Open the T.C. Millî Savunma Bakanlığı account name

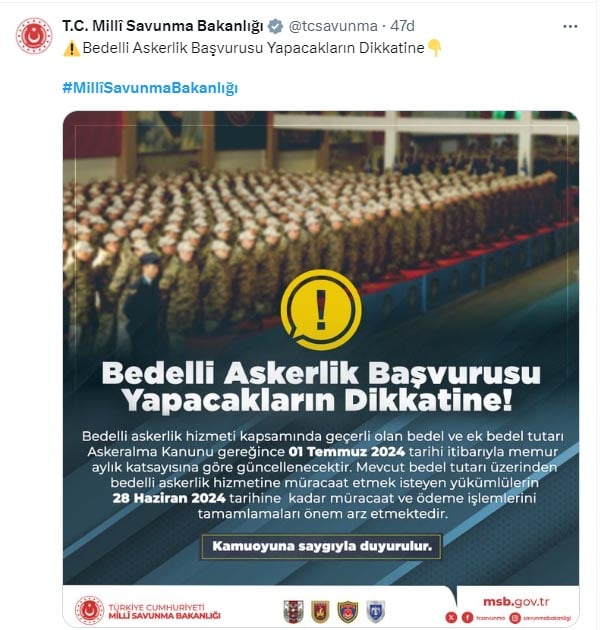pyautogui.click(x=163, y=26)
